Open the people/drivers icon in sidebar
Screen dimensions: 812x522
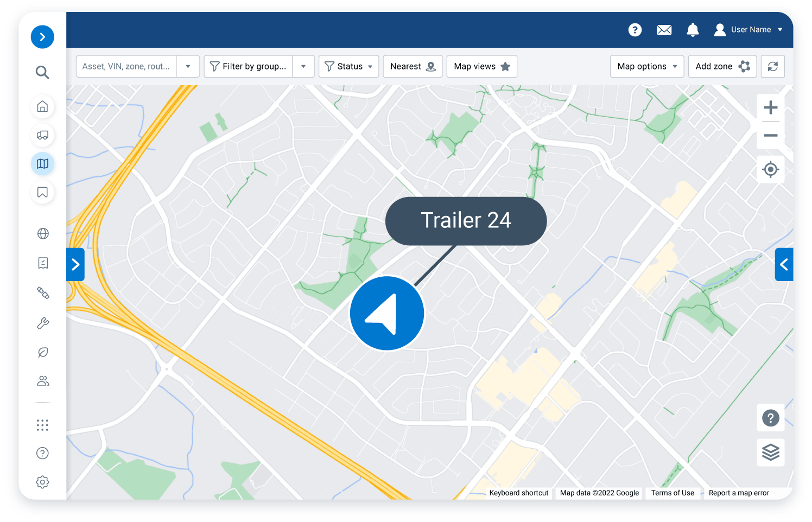coord(42,380)
